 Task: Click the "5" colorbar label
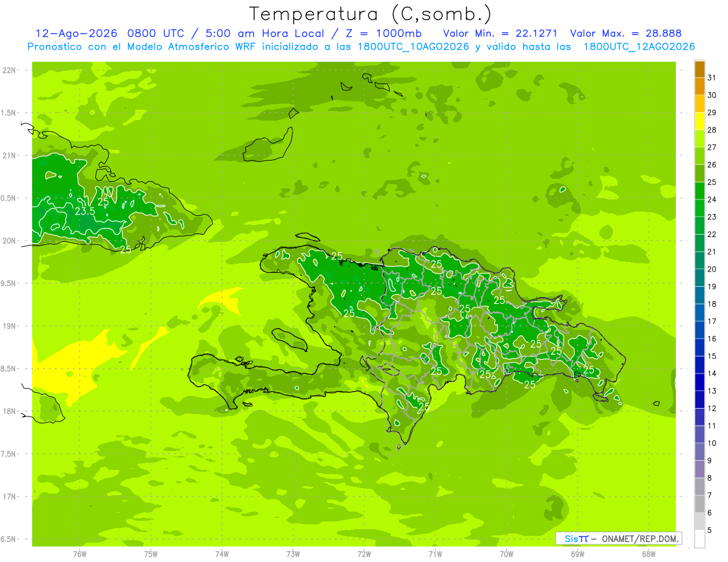point(710,530)
